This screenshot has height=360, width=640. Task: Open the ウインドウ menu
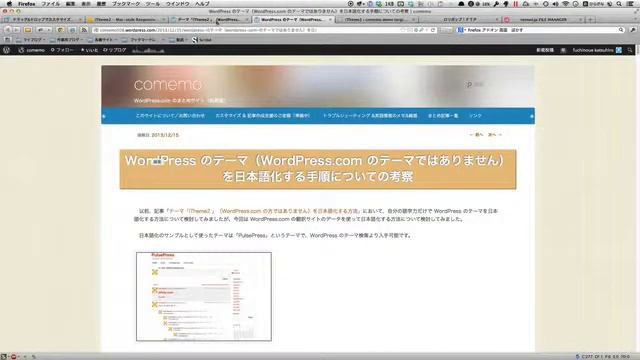tap(178, 4)
